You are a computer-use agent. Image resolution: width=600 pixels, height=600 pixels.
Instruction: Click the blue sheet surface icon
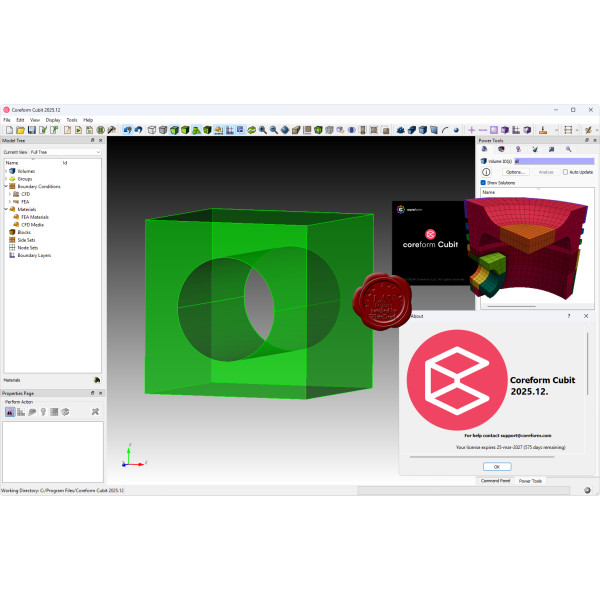pos(434,130)
